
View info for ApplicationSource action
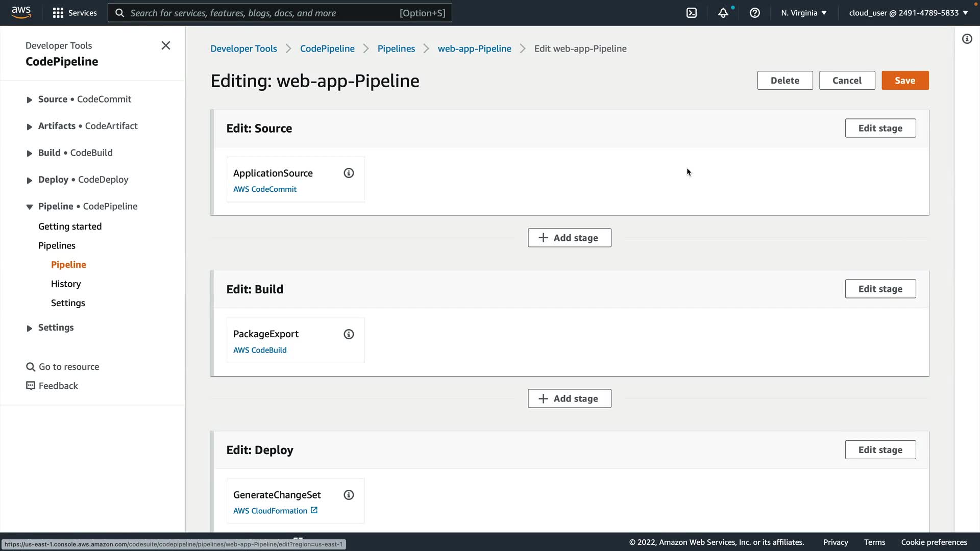(349, 173)
